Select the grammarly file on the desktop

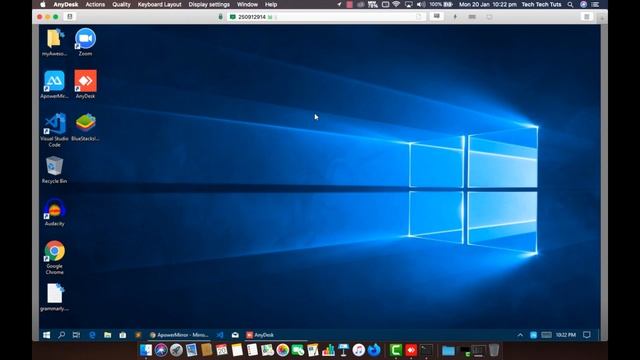coord(54,298)
